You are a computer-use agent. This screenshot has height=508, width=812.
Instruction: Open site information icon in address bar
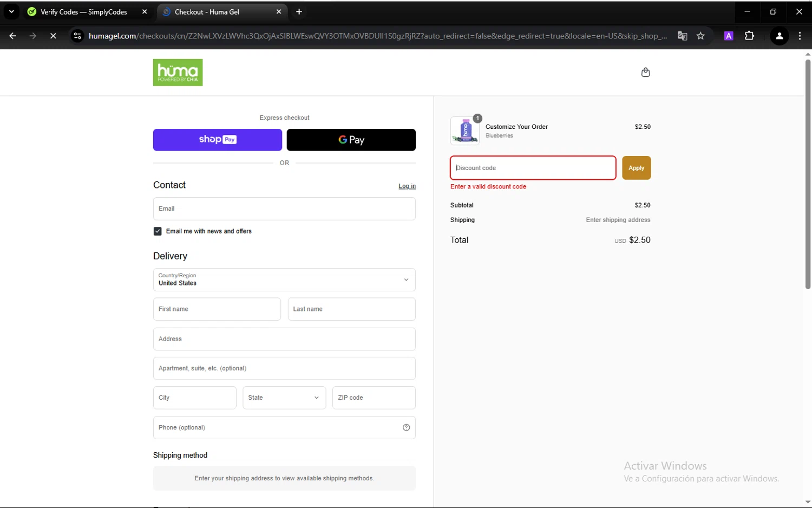click(77, 36)
